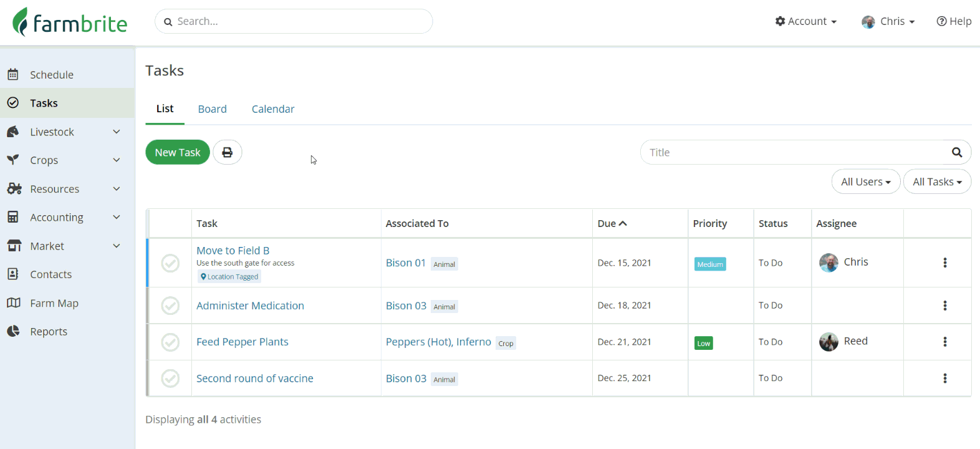The width and height of the screenshot is (980, 449).
Task: Open the All Users filter dropdown
Action: [865, 181]
